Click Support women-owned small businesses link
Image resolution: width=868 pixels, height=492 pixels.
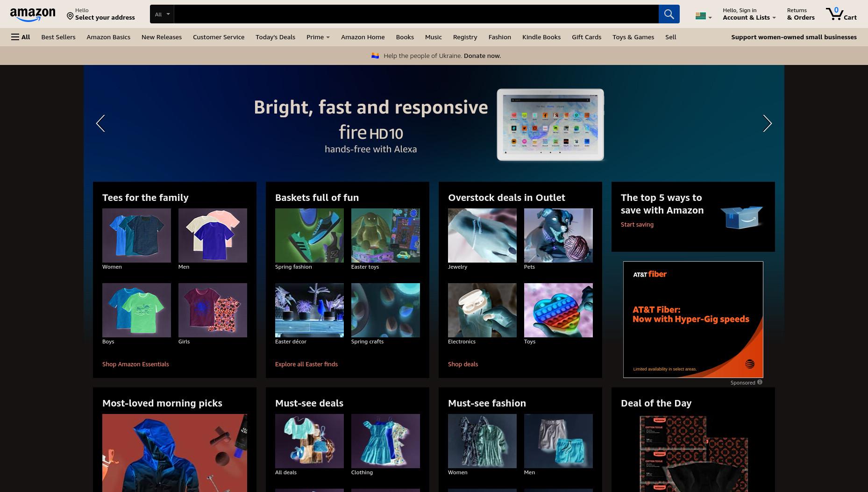point(794,37)
